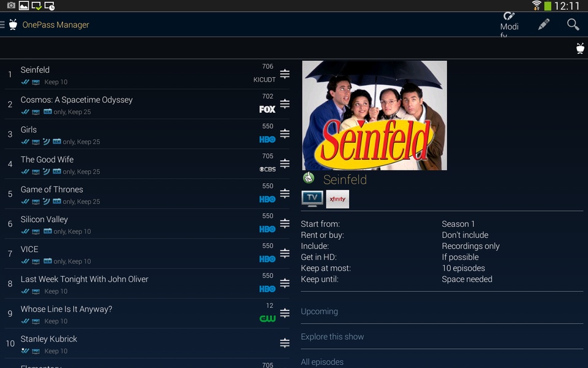The image size is (588, 368).
Task: Open the hamburger navigation menu
Action: 2,25
